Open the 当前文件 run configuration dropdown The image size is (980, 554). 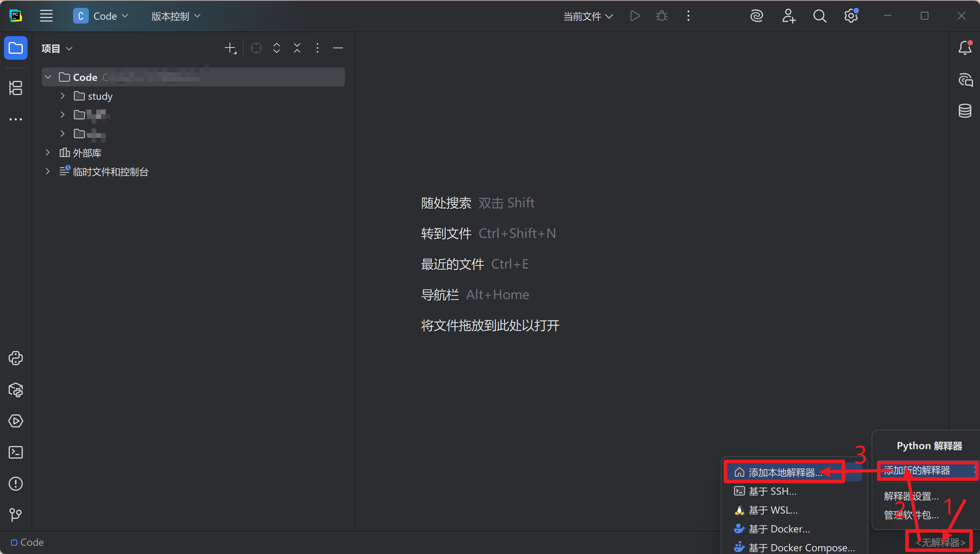click(x=588, y=16)
